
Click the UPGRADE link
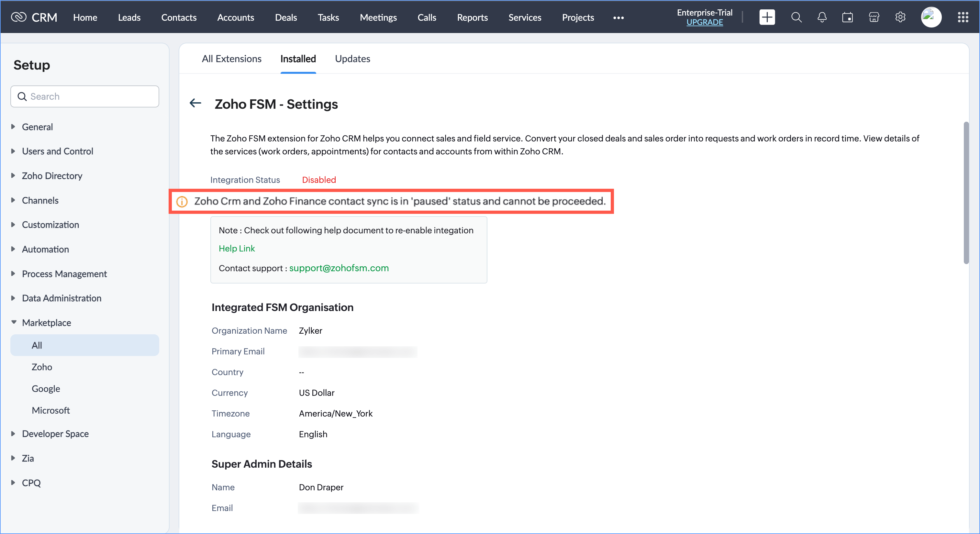pos(705,22)
